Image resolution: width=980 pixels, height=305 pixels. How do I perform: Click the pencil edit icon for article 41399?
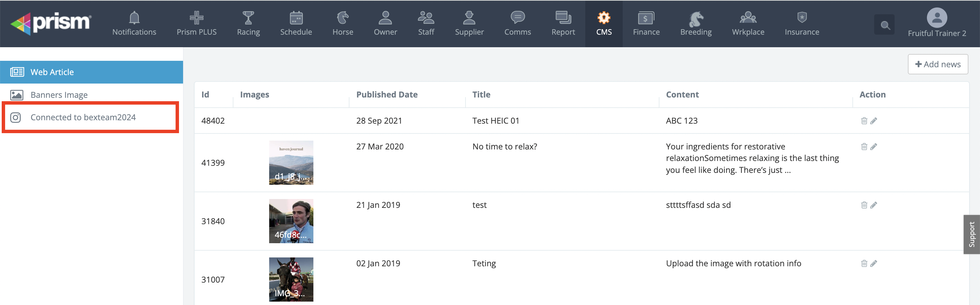tap(873, 147)
